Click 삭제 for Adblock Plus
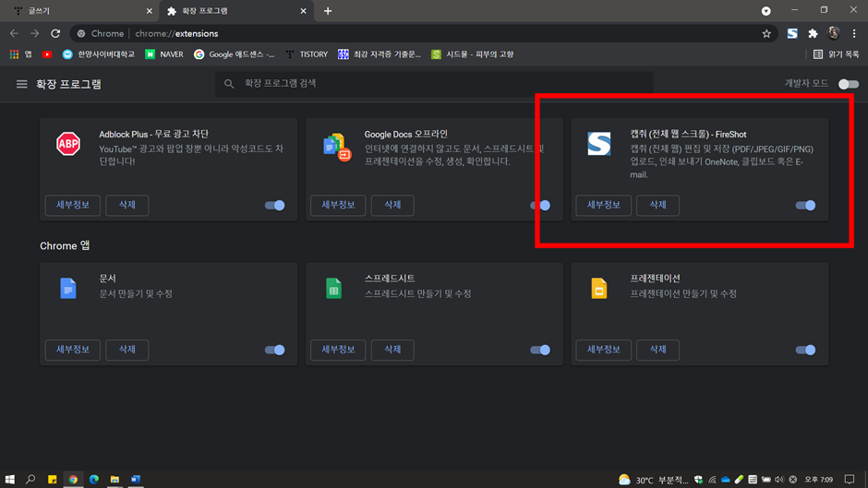868x488 pixels. 127,206
